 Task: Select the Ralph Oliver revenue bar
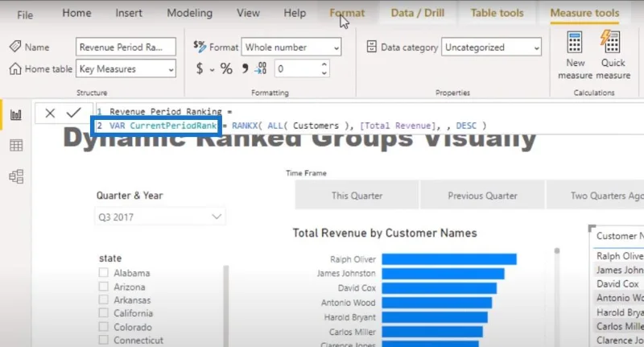coord(449,259)
